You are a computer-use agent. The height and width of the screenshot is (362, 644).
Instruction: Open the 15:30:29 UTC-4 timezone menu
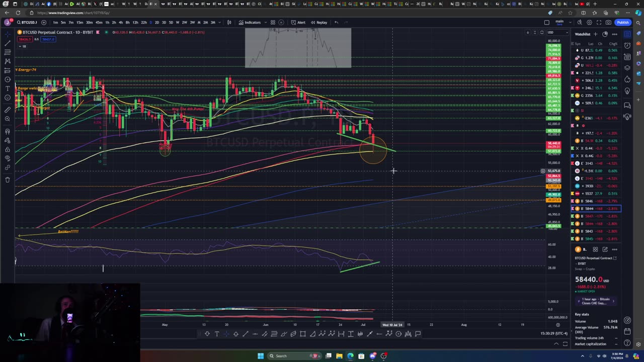554,333
